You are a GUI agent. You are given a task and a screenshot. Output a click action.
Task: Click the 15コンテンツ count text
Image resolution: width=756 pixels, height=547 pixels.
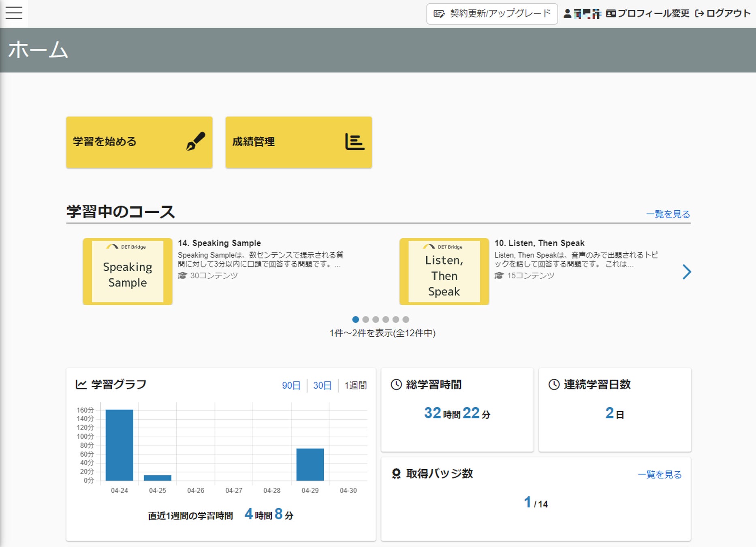[x=531, y=276]
